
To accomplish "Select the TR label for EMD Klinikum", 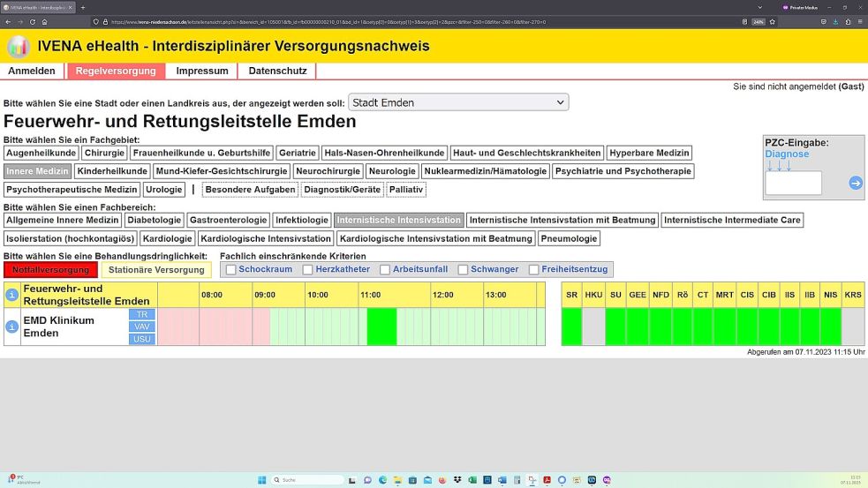I will pyautogui.click(x=141, y=314).
